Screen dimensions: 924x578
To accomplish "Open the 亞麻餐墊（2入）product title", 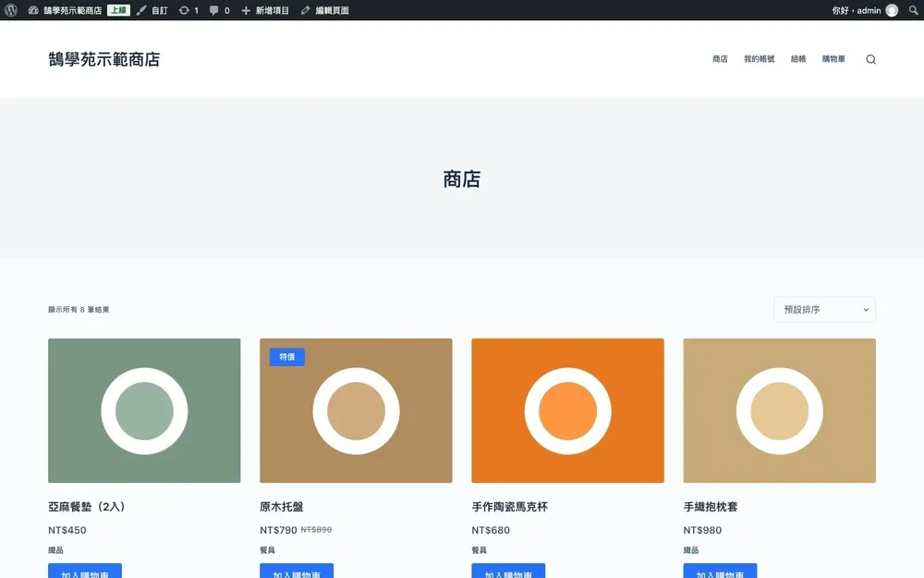I will tap(87, 507).
